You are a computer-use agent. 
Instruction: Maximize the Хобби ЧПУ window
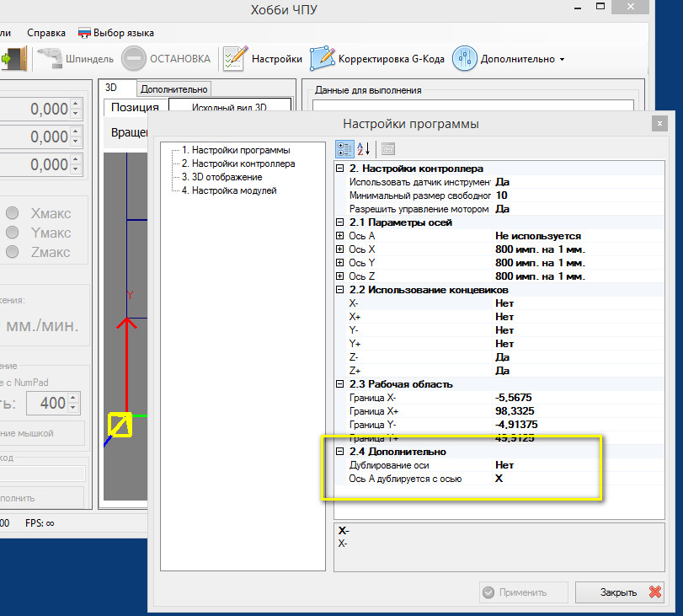(x=600, y=7)
